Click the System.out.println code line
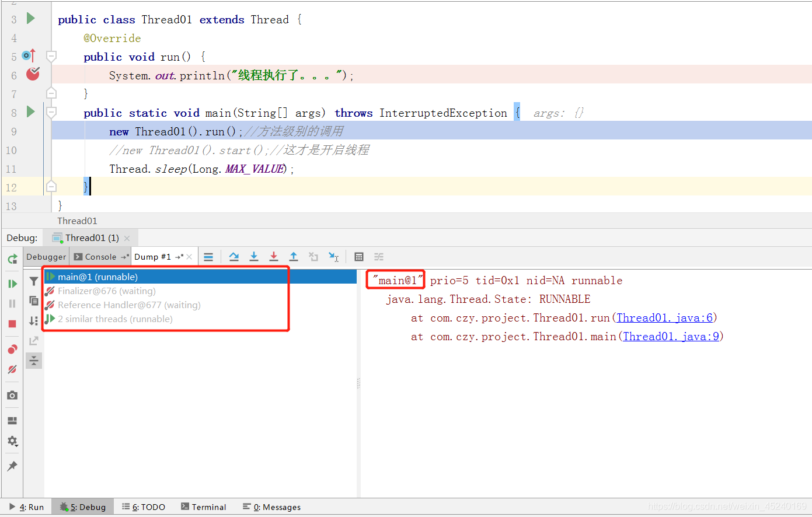The width and height of the screenshot is (812, 517). click(232, 75)
